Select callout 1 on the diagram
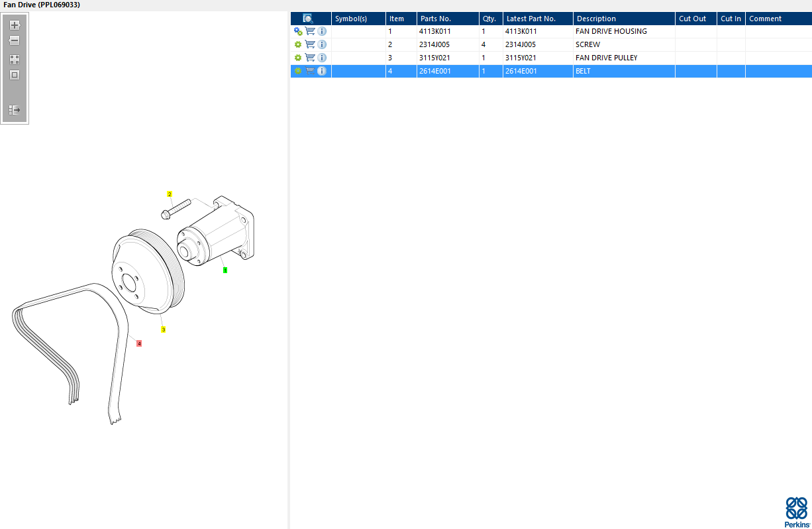Viewport: 812px width, 529px height. [x=225, y=270]
